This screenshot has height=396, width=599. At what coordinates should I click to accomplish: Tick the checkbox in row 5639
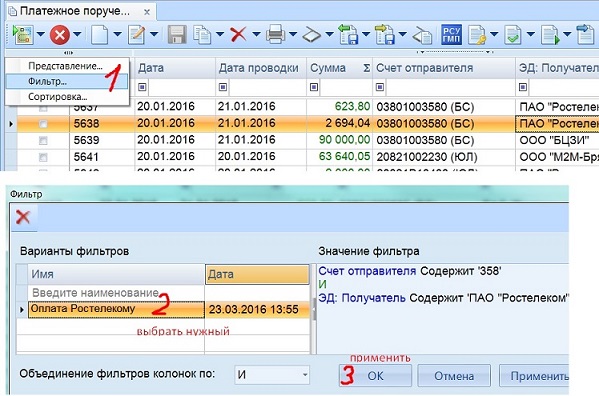[x=43, y=141]
